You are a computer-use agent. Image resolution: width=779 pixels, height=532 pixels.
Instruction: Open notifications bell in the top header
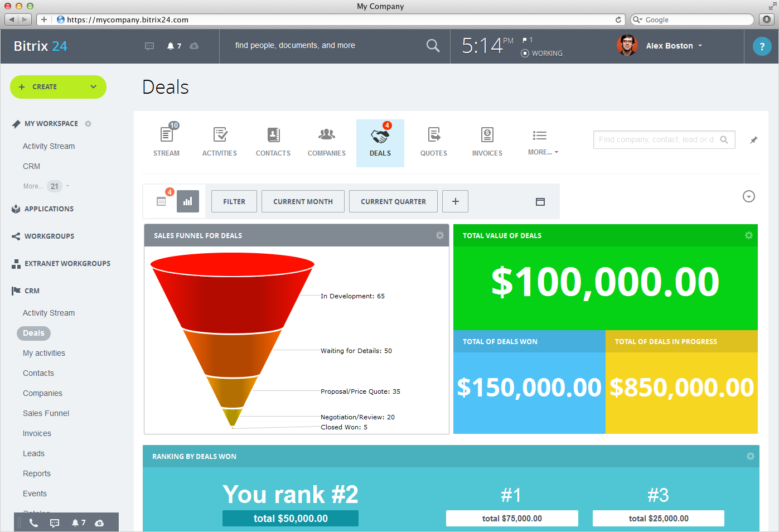171,46
